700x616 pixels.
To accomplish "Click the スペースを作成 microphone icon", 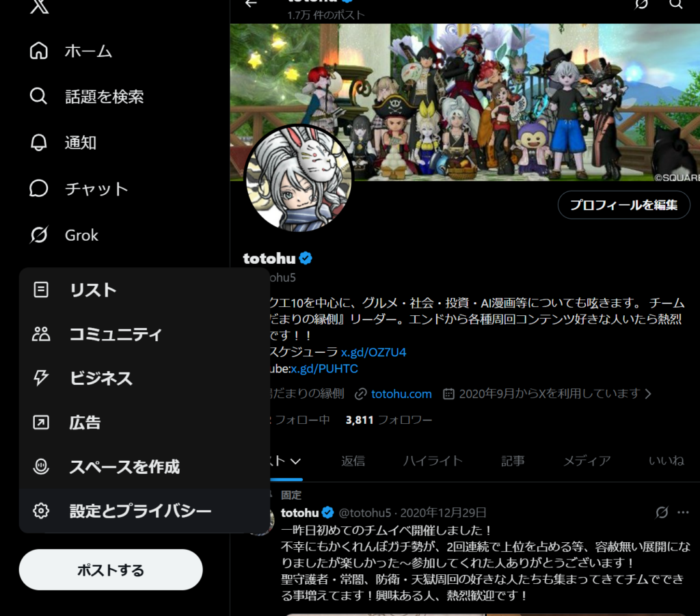I will pyautogui.click(x=41, y=466).
